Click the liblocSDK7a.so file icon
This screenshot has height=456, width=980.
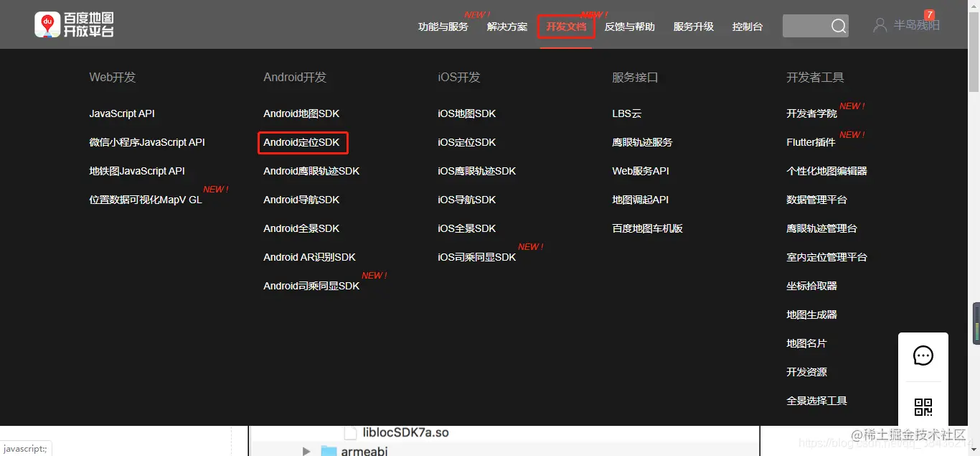click(x=350, y=433)
